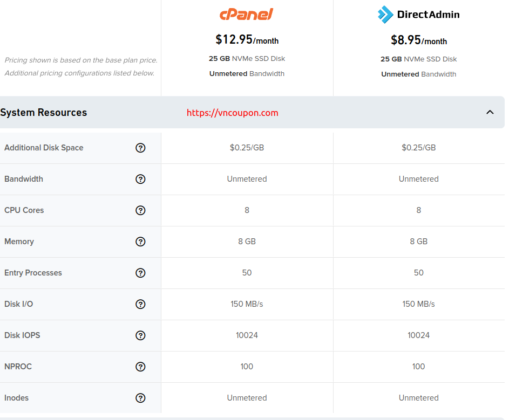Screen dimensions: 509x420
Task: Open the Bandwidth help tooltip icon
Action: (140, 179)
